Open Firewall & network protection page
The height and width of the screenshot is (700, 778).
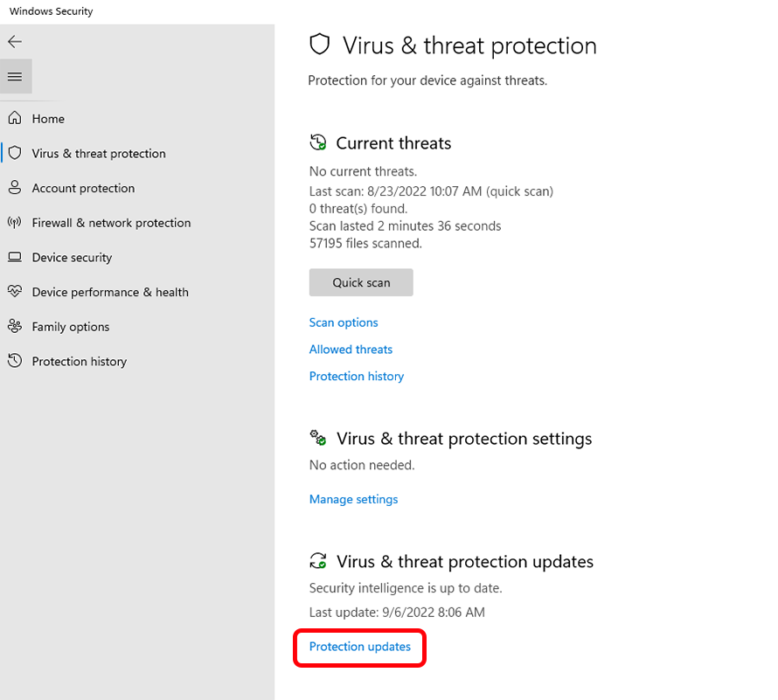(111, 223)
